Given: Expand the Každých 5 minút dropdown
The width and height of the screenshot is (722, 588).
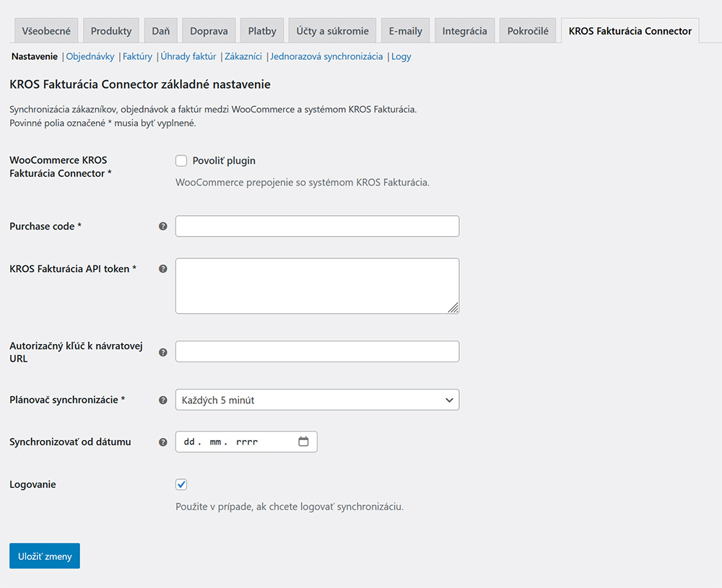Looking at the screenshot, I should (317, 400).
